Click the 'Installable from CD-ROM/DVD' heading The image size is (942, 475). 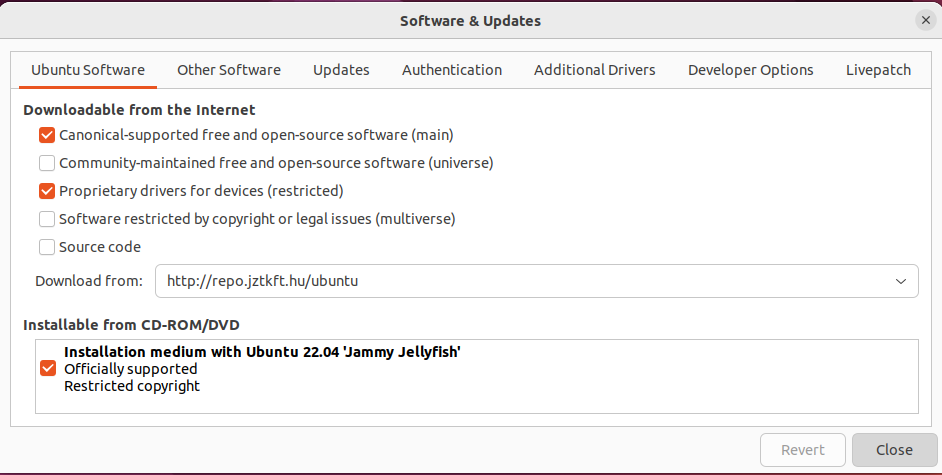point(132,325)
